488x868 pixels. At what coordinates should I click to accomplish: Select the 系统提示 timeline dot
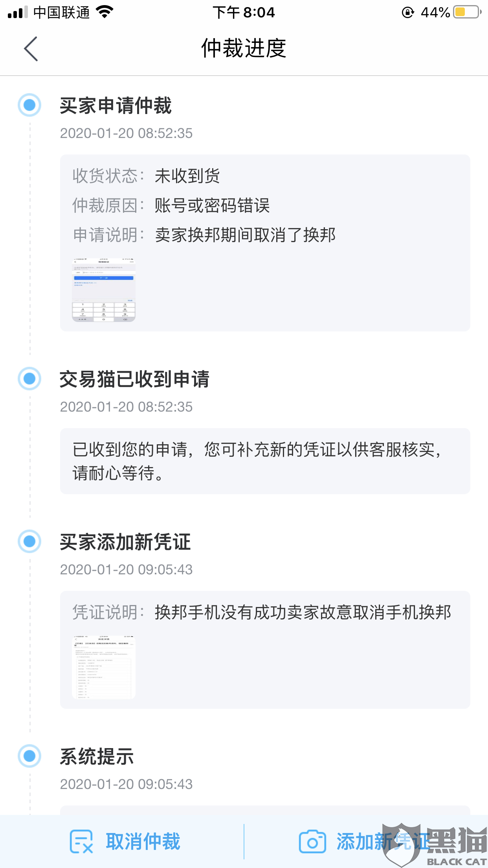click(29, 756)
